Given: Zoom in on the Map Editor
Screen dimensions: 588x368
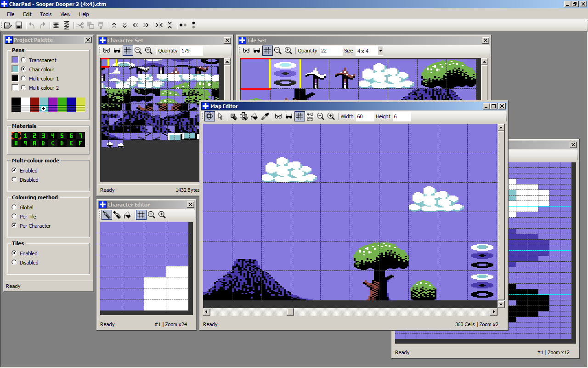Looking at the screenshot, I should click(x=331, y=116).
